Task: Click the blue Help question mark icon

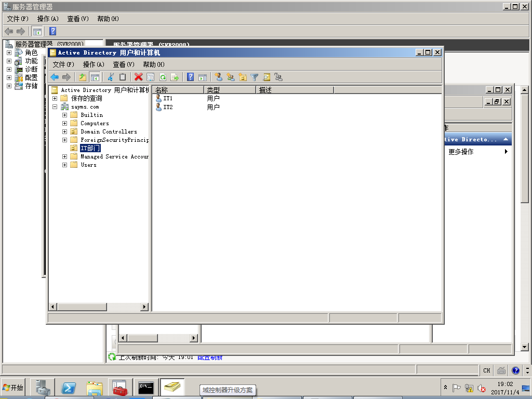Action: (x=191, y=77)
